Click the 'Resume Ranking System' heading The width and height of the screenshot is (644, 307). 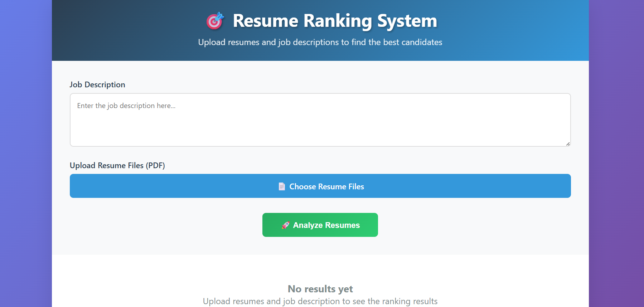[335, 21]
